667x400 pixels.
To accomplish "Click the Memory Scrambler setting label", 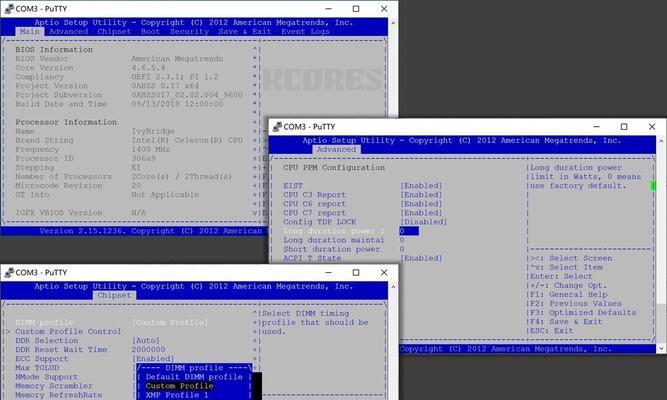I will [x=54, y=386].
